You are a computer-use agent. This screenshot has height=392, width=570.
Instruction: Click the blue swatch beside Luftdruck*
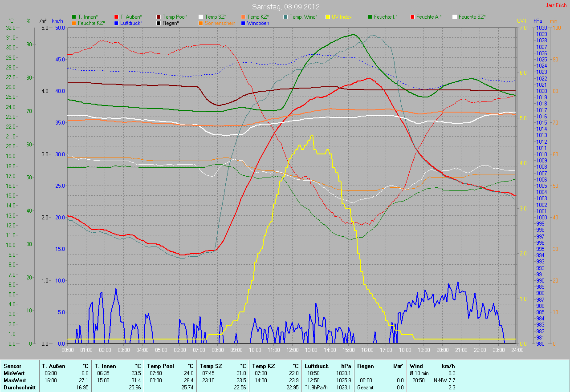point(116,23)
